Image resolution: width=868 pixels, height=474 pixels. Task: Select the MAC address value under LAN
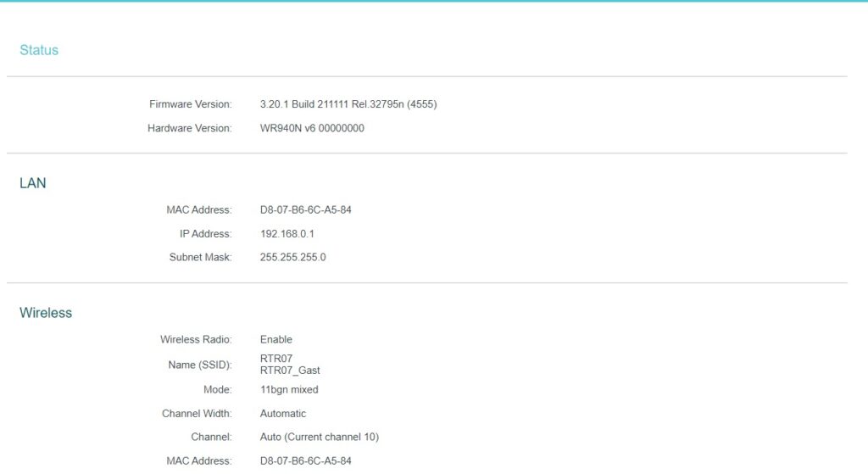(305, 209)
